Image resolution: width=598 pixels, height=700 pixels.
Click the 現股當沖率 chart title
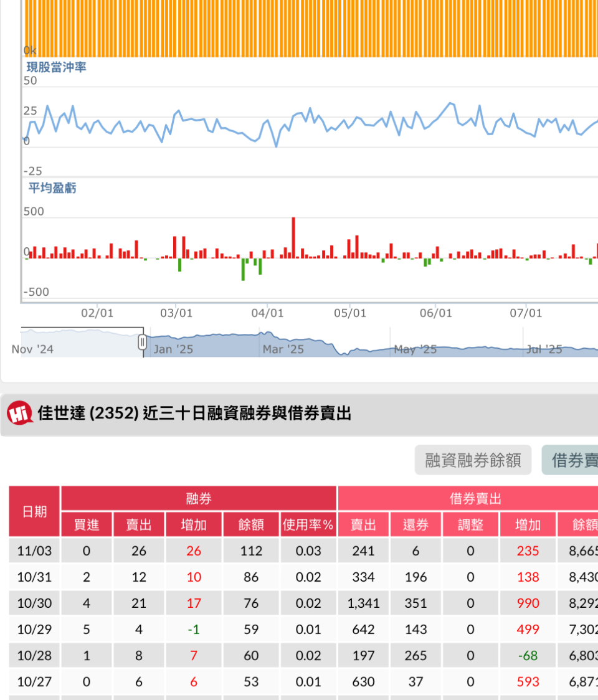[x=56, y=67]
